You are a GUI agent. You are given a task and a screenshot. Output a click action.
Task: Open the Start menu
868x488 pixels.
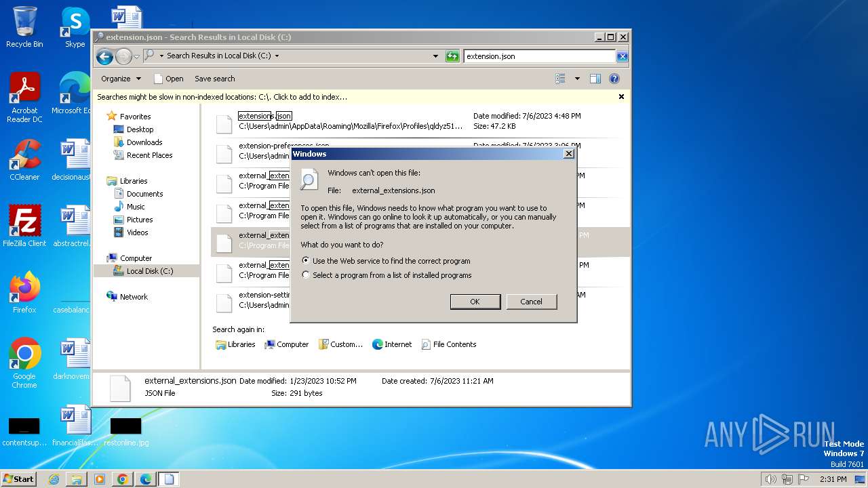click(19, 479)
